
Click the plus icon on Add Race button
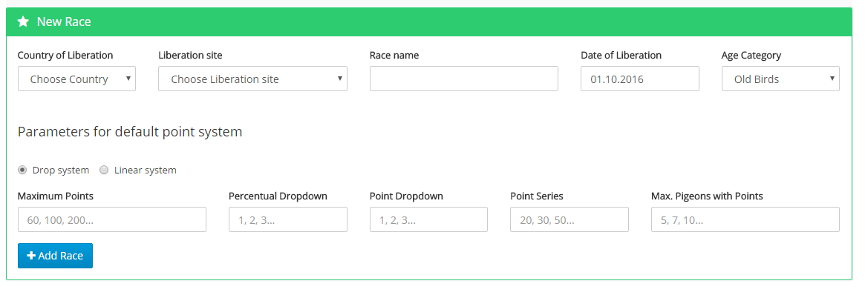pos(31,256)
